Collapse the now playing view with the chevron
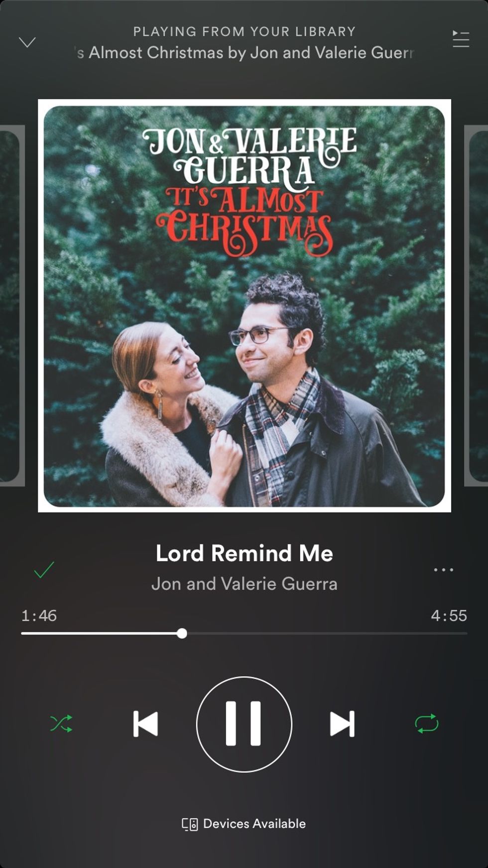This screenshot has width=488, height=868. (27, 42)
